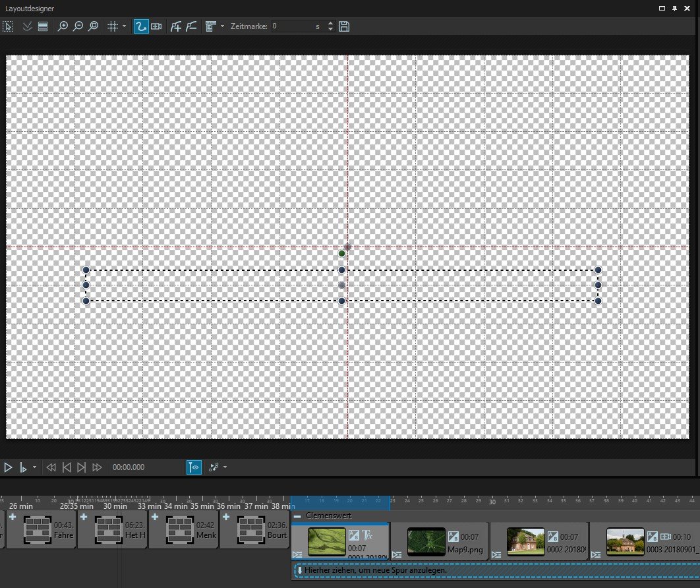Click the selection frame tool icon
The height and width of the screenshot is (588, 700).
point(8,26)
